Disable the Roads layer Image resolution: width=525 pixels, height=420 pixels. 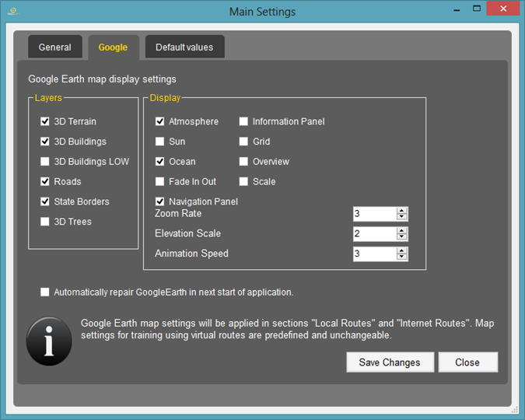pyautogui.click(x=45, y=181)
